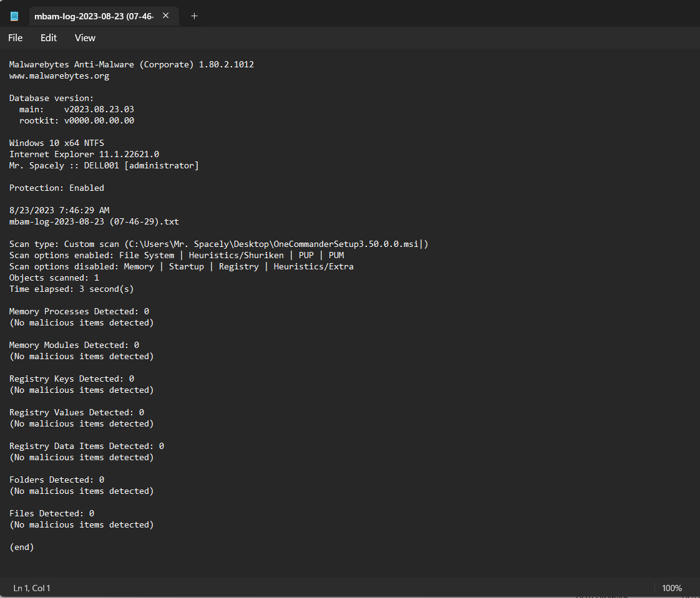Click the mbam-log-2023-08-23 (07-46-29).txt filename line
Screen dimensions: 700x598
[94, 222]
